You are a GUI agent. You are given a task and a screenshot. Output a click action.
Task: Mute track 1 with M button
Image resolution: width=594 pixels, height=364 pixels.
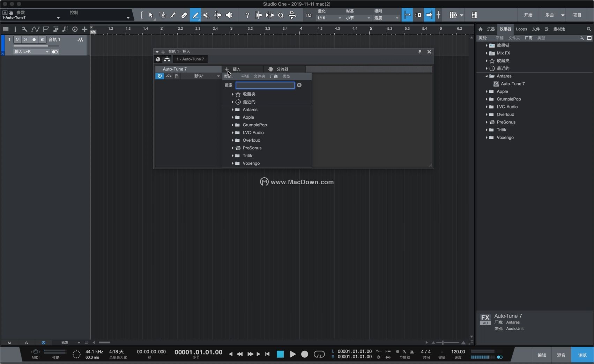(x=17, y=40)
